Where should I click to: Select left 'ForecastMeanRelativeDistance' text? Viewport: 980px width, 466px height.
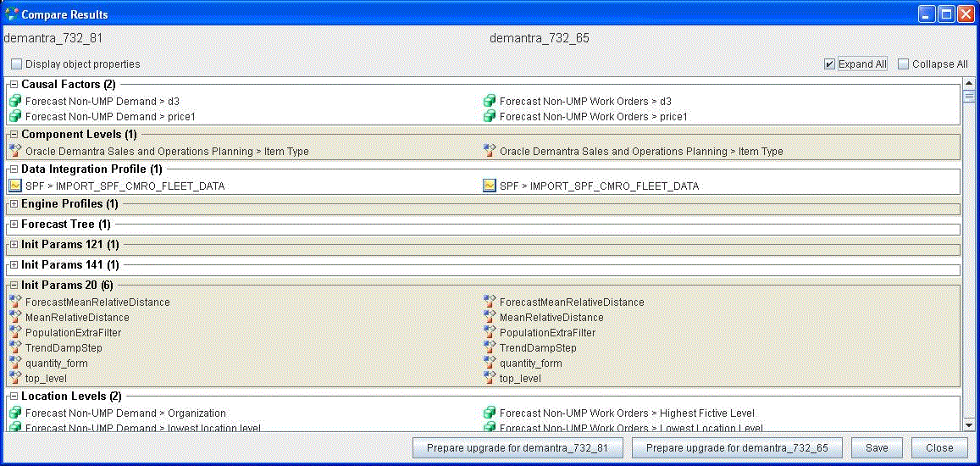[x=97, y=302]
